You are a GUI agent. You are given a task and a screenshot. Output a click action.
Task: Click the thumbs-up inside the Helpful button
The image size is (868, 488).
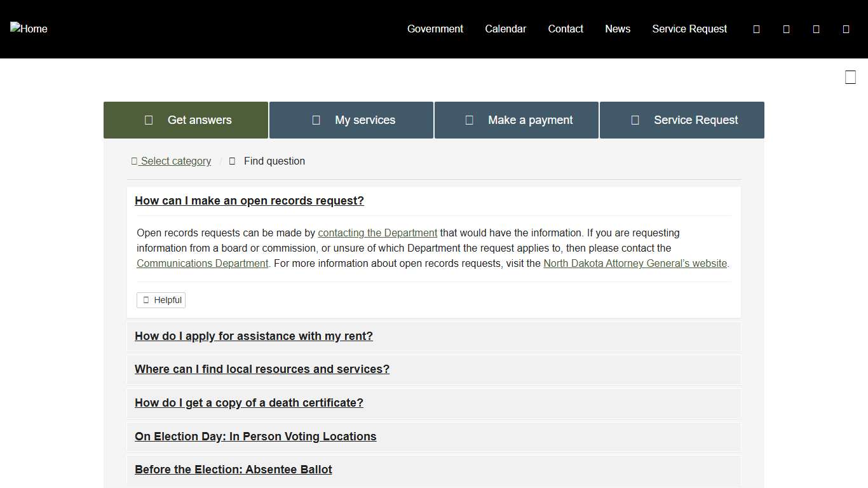(147, 299)
